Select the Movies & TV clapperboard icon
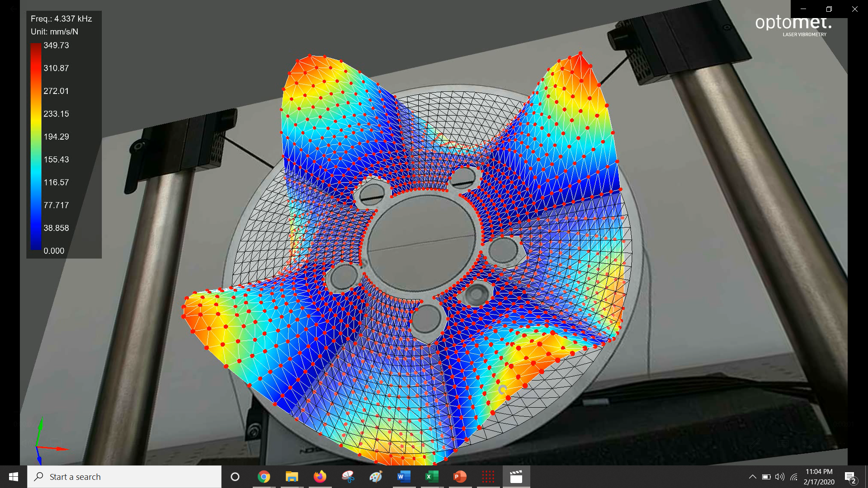Viewport: 868px width, 488px height. point(516,477)
